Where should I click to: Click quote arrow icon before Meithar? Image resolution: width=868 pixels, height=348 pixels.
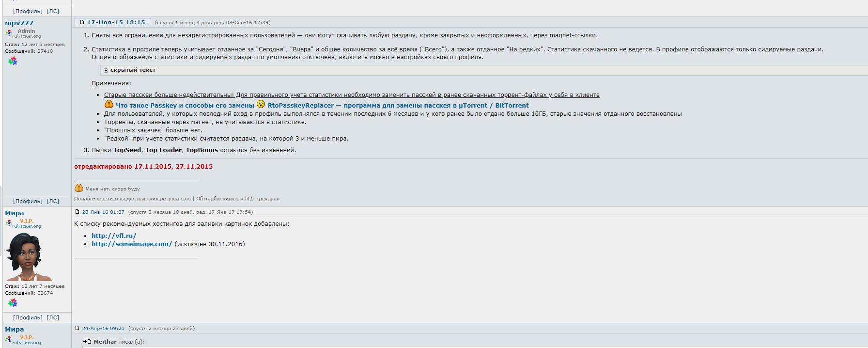pos(87,342)
